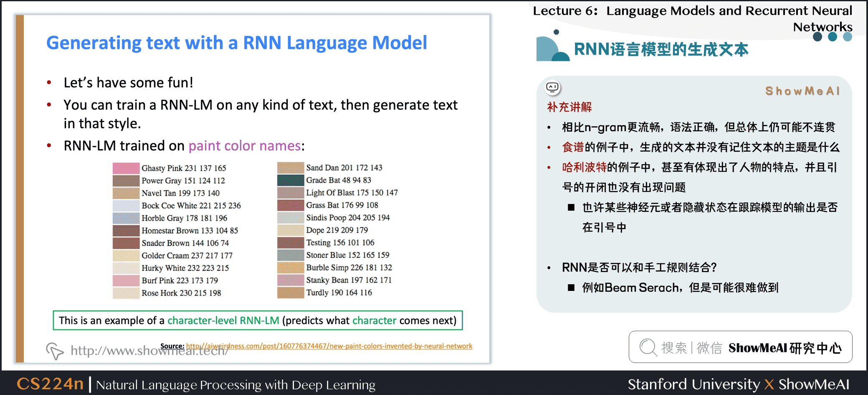Viewport: 868px width, 395px height.
Task: Click the cursor icon beside showmeai URL
Action: (x=55, y=351)
